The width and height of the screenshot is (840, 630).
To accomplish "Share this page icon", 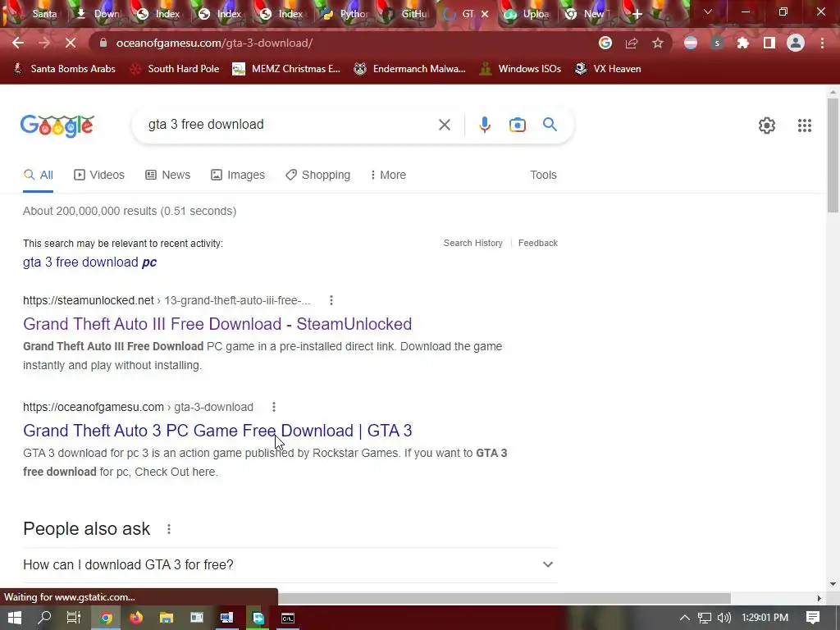I will [632, 43].
